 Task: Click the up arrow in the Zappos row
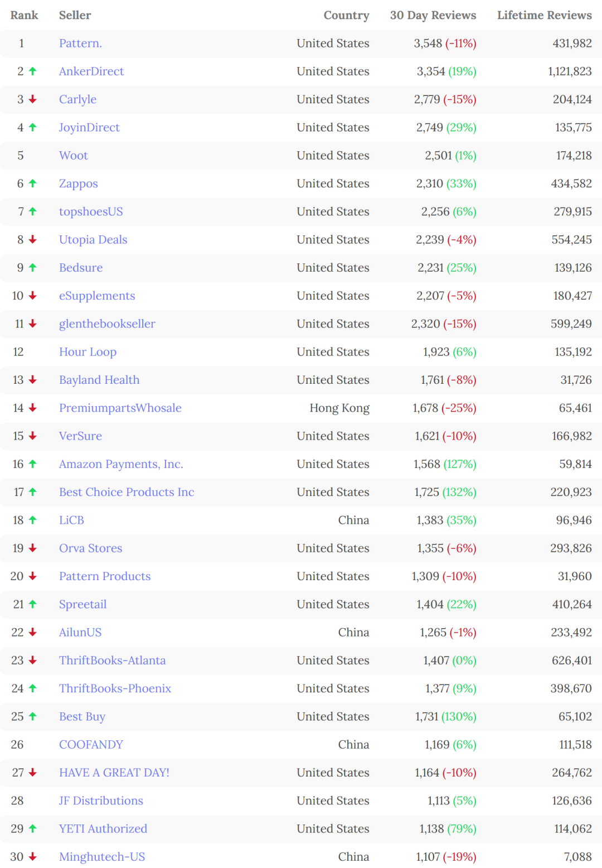(x=32, y=184)
